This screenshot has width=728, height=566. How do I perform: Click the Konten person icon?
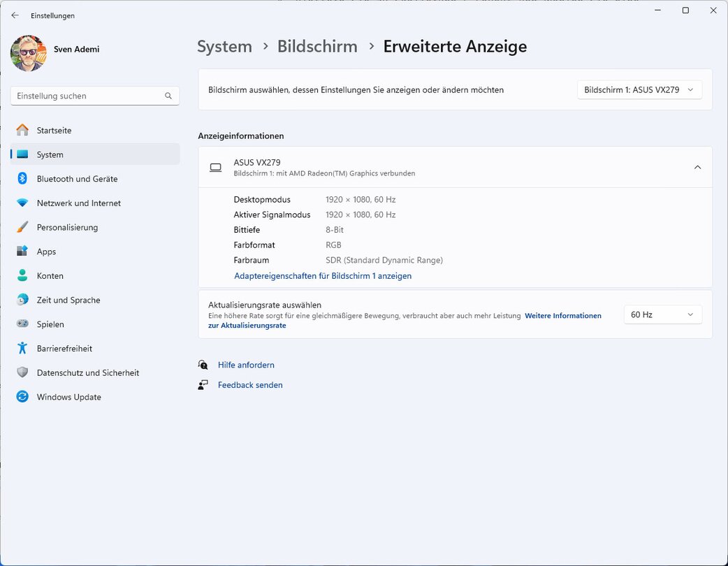22,276
